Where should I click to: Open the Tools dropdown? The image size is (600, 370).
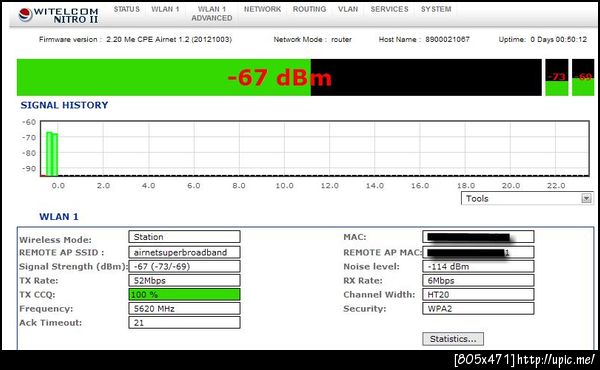click(x=527, y=199)
